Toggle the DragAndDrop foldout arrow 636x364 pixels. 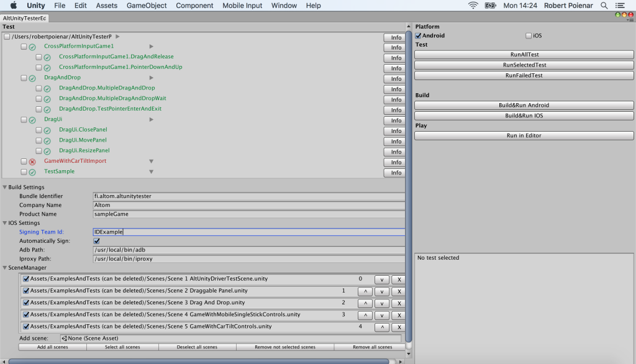(x=152, y=78)
